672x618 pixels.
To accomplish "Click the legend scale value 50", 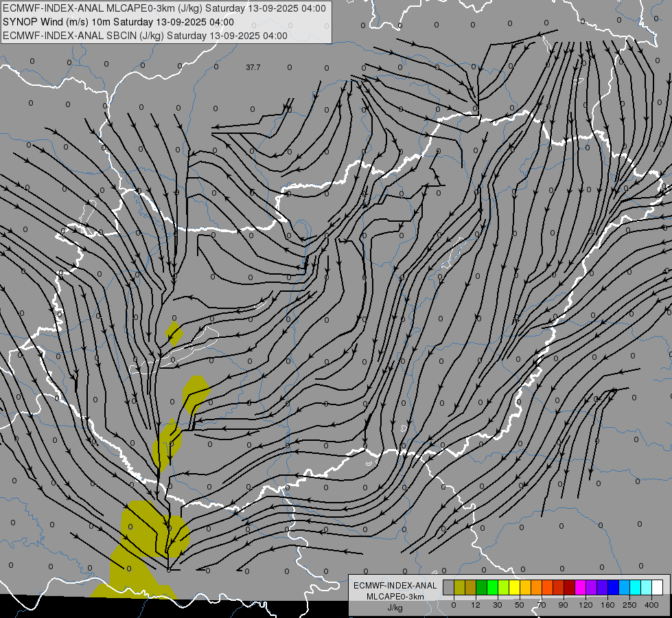I will point(520,605).
